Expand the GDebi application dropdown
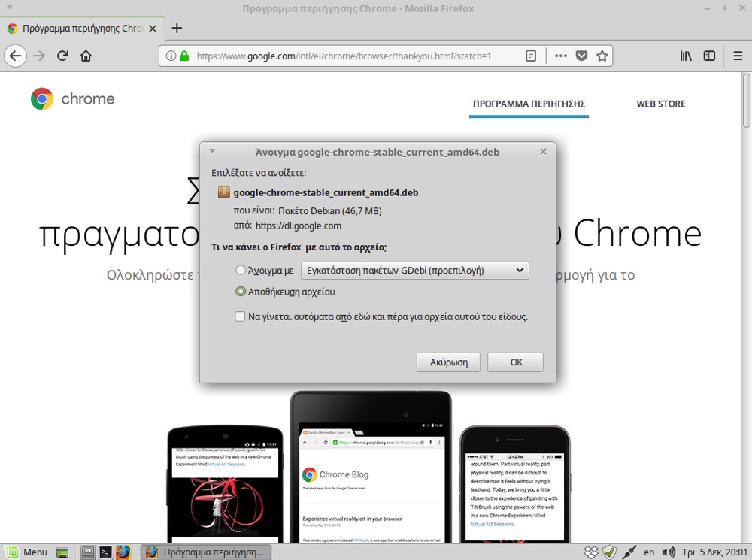Image resolution: width=752 pixels, height=560 pixels. [415, 271]
